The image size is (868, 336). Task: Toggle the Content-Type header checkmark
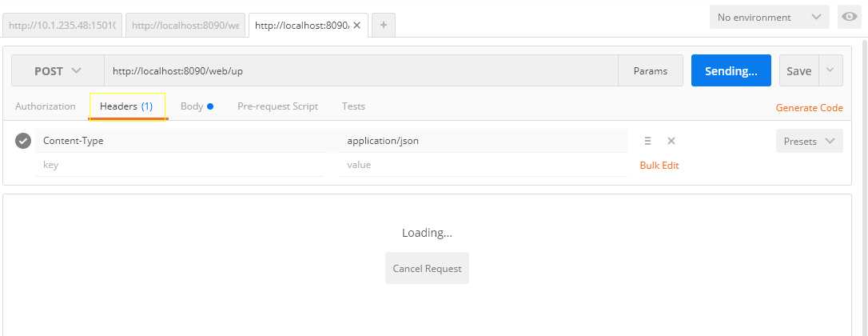click(22, 141)
